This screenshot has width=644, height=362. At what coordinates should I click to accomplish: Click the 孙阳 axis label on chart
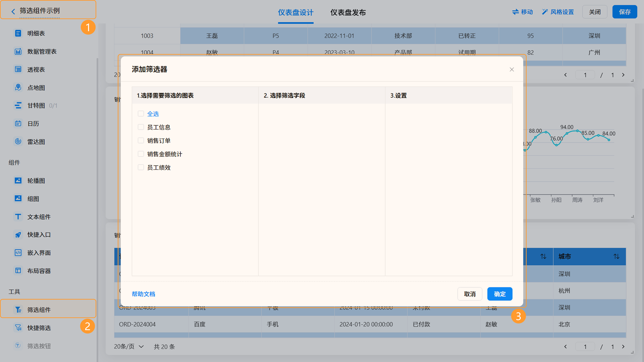[x=556, y=200]
